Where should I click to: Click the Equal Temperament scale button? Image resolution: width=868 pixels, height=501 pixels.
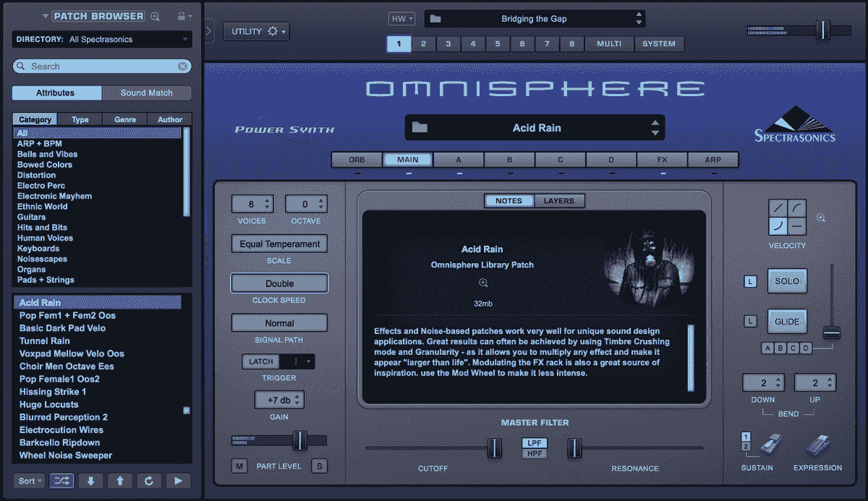tap(279, 244)
